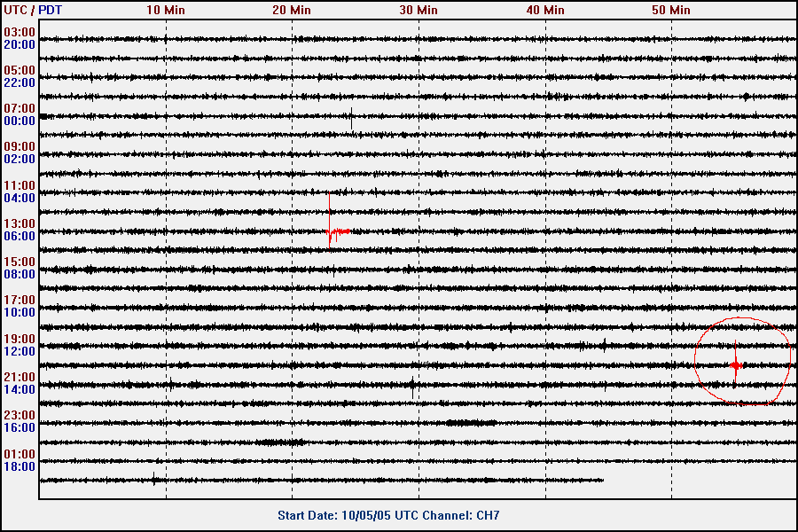Click the Start Date and Channel CH7 footer text
The image size is (798, 532).
click(395, 515)
